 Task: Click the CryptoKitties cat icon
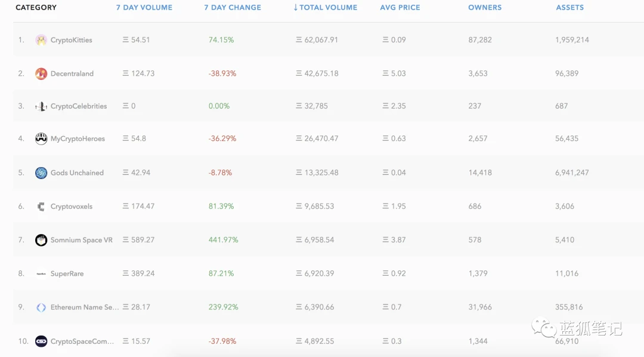(x=41, y=40)
